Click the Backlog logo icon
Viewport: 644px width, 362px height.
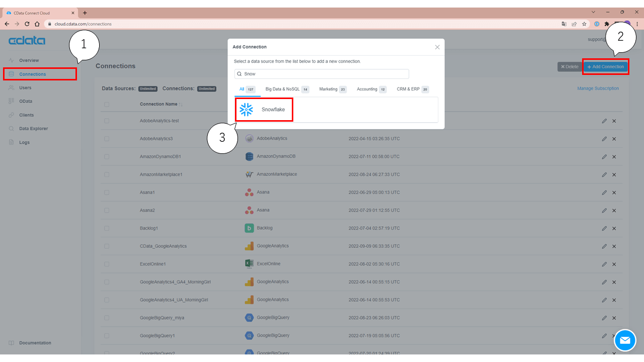tap(249, 228)
